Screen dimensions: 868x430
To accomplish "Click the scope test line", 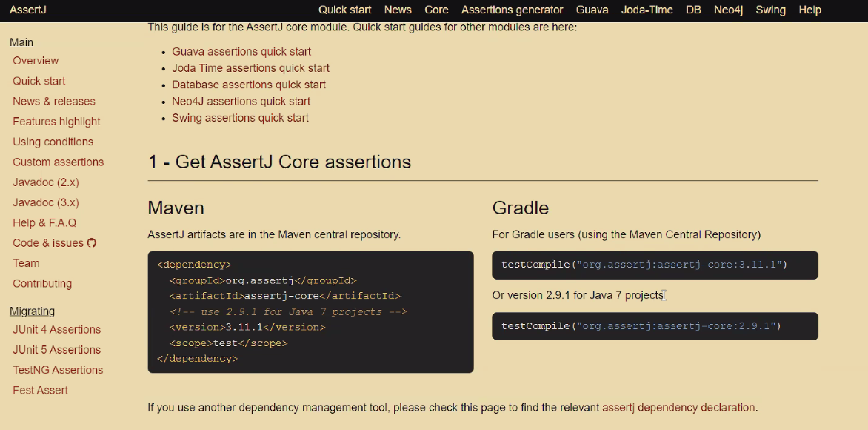I will click(229, 343).
